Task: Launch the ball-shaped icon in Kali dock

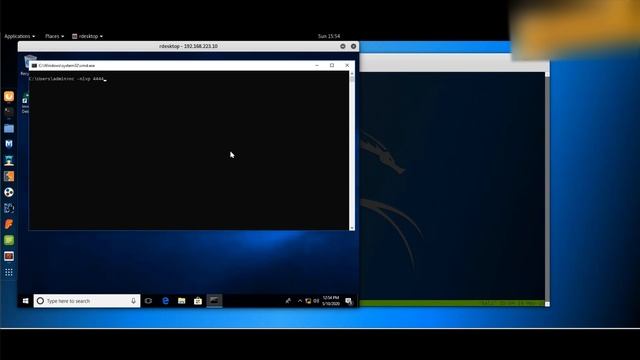Action: 9,192
